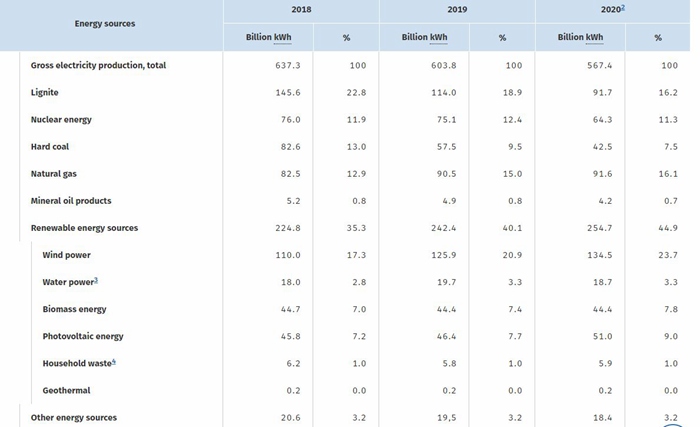Image resolution: width=700 pixels, height=427 pixels.
Task: Click the Energy sources column header
Action: (x=105, y=24)
